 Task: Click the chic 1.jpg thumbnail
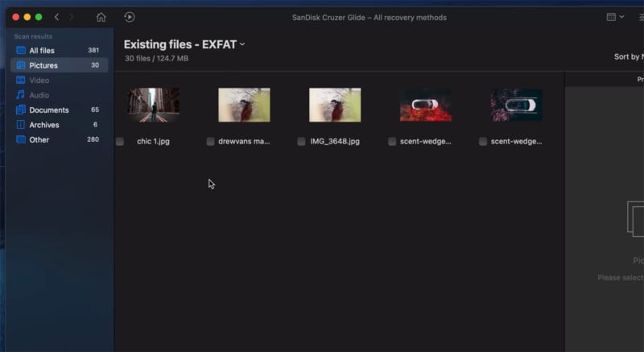click(153, 105)
